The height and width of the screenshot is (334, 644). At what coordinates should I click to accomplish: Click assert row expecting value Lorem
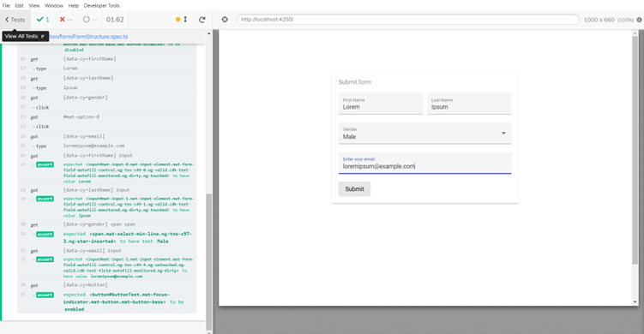tap(107, 172)
